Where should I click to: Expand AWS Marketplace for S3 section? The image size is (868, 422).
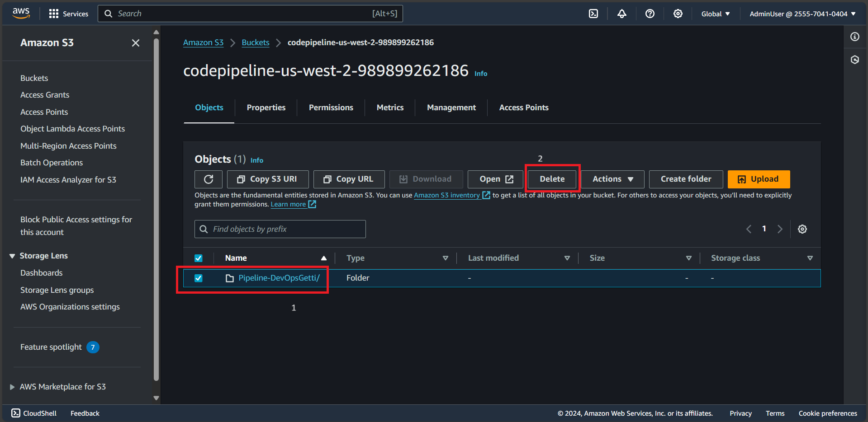[12, 387]
